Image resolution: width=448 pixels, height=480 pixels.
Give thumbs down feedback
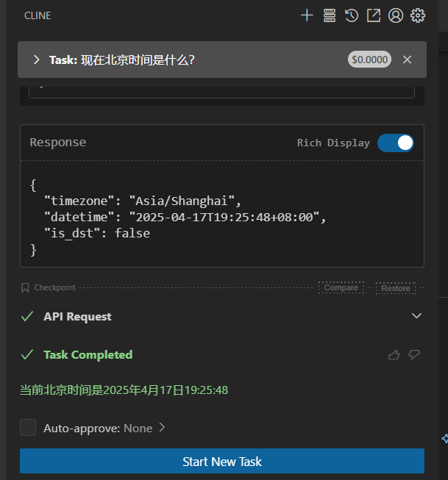(414, 355)
